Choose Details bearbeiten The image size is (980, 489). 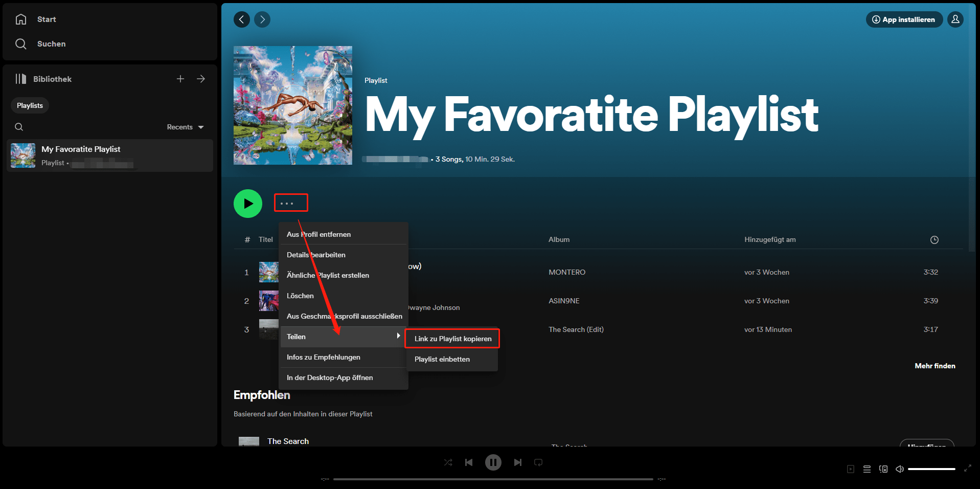(344, 255)
